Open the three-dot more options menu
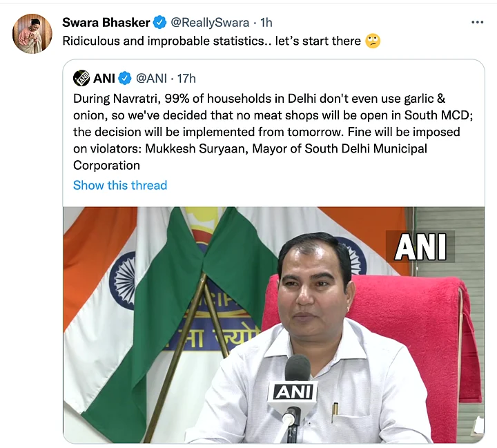 click(478, 22)
